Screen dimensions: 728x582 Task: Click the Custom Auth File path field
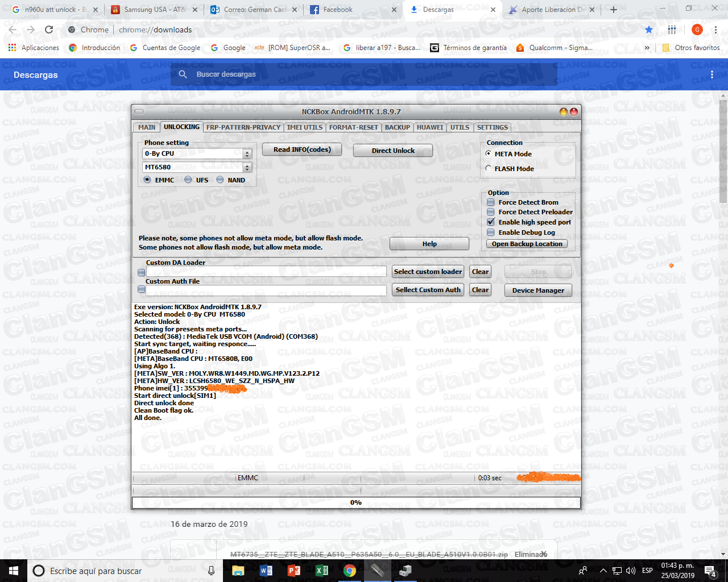[x=266, y=290]
